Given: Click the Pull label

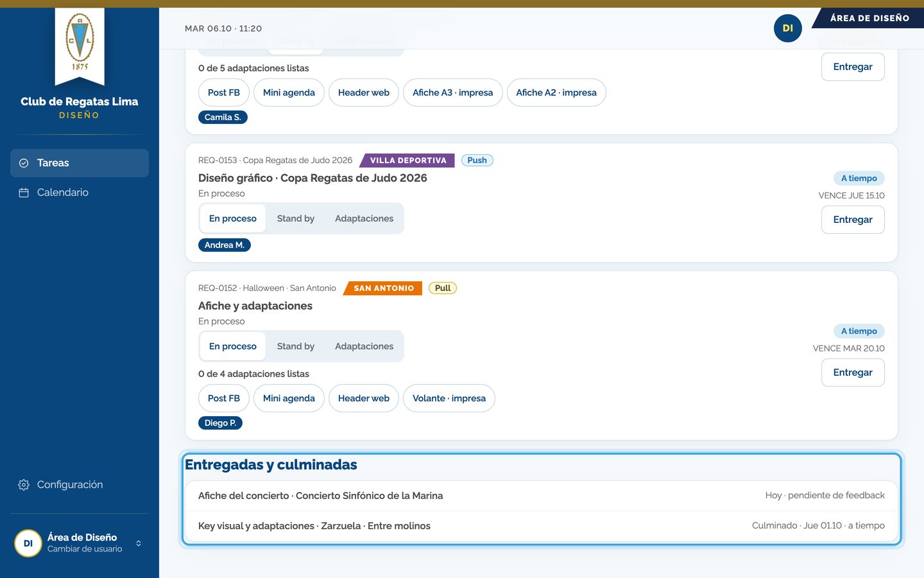Looking at the screenshot, I should [443, 288].
